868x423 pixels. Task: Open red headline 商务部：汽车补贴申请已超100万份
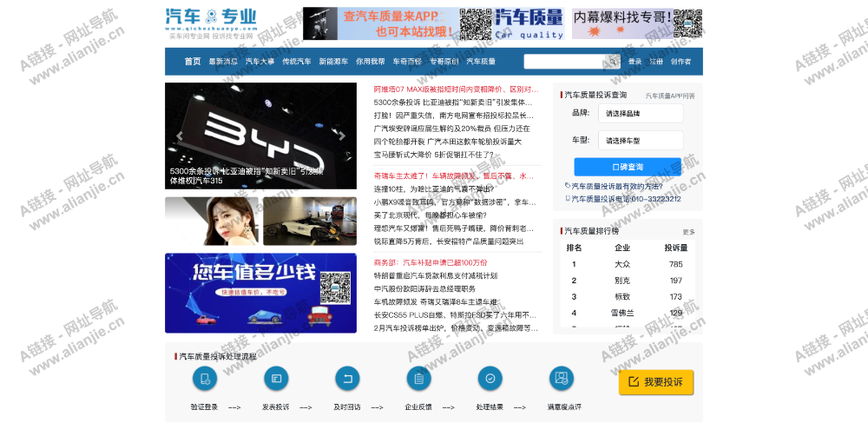[431, 262]
